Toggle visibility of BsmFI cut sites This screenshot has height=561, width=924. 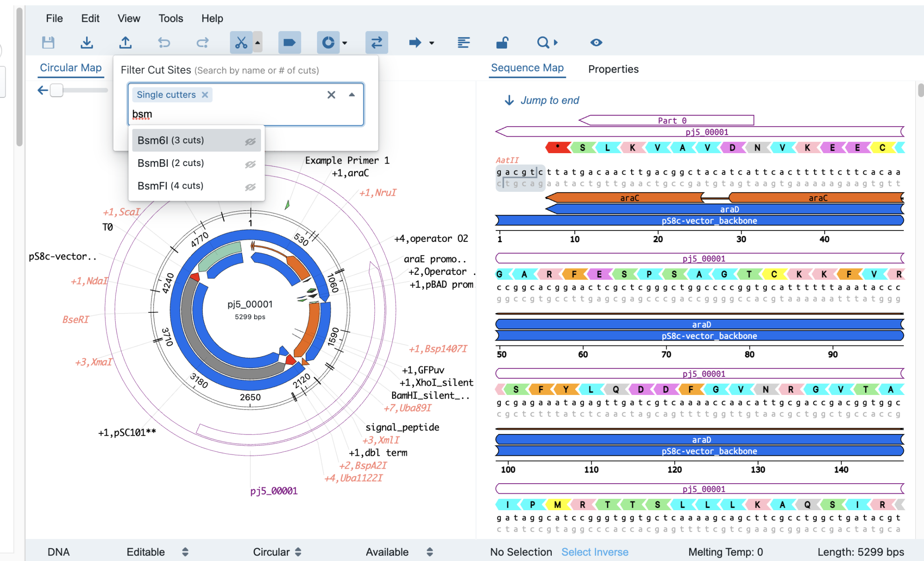(251, 186)
